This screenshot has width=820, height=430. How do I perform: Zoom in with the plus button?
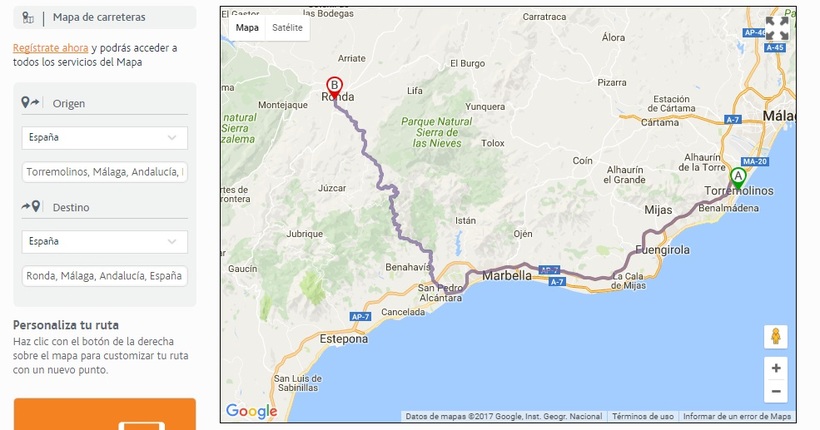point(776,368)
